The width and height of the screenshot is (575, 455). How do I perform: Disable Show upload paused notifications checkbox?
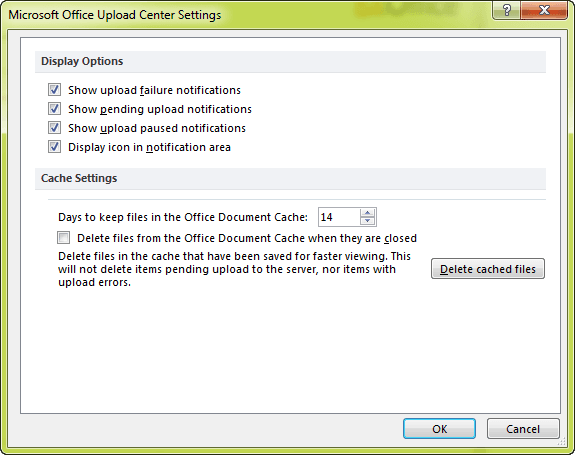click(54, 128)
